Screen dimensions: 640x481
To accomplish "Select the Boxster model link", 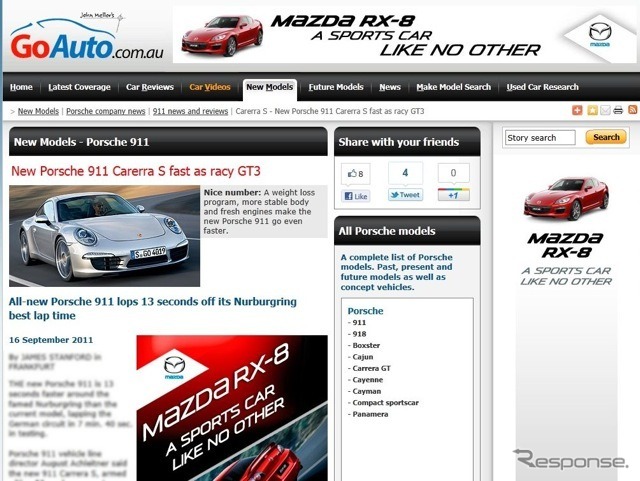I will 364,345.
